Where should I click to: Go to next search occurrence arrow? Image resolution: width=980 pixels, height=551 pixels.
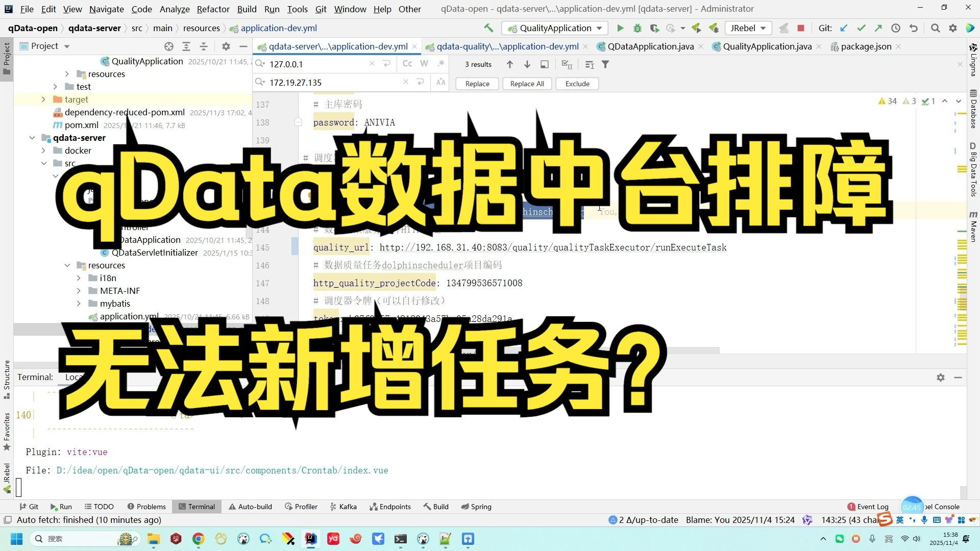pos(527,64)
